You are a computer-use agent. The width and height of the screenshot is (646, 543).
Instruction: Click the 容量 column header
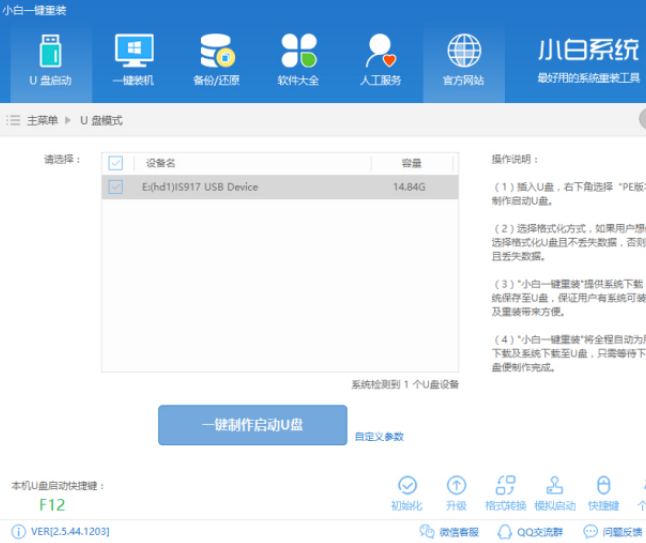coord(412,164)
